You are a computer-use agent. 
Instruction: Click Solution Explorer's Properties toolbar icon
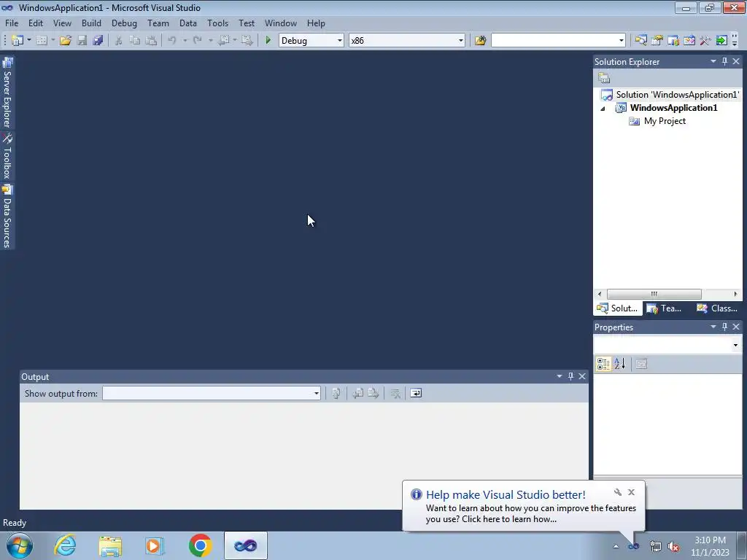coord(604,77)
